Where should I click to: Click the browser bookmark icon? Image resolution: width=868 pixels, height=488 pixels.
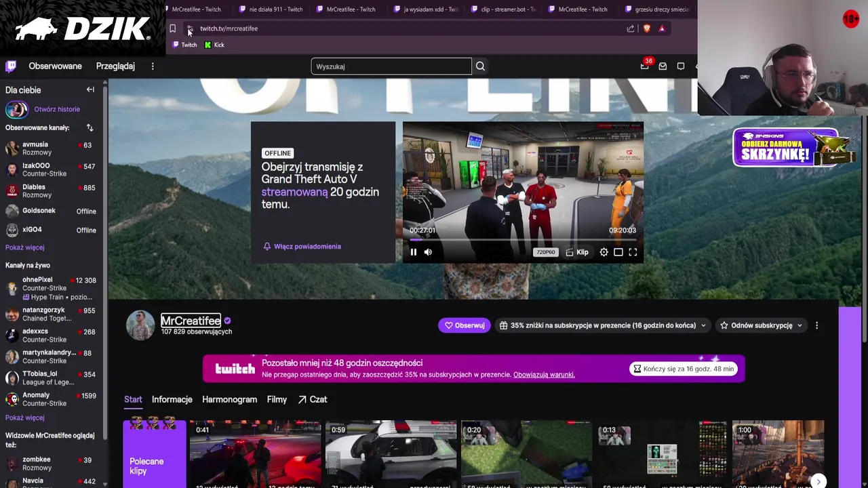(172, 28)
